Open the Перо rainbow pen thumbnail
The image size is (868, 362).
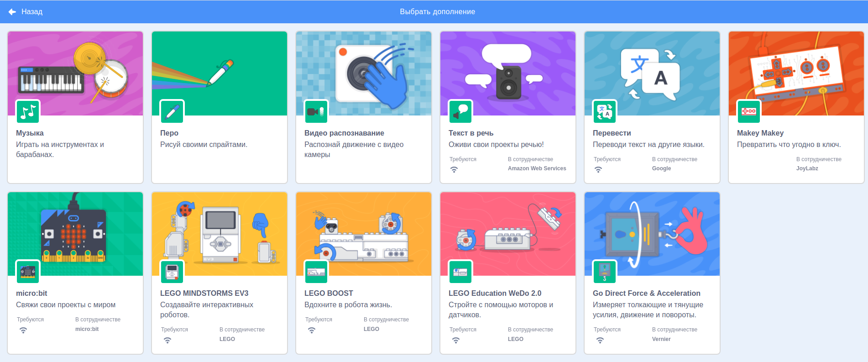220,73
